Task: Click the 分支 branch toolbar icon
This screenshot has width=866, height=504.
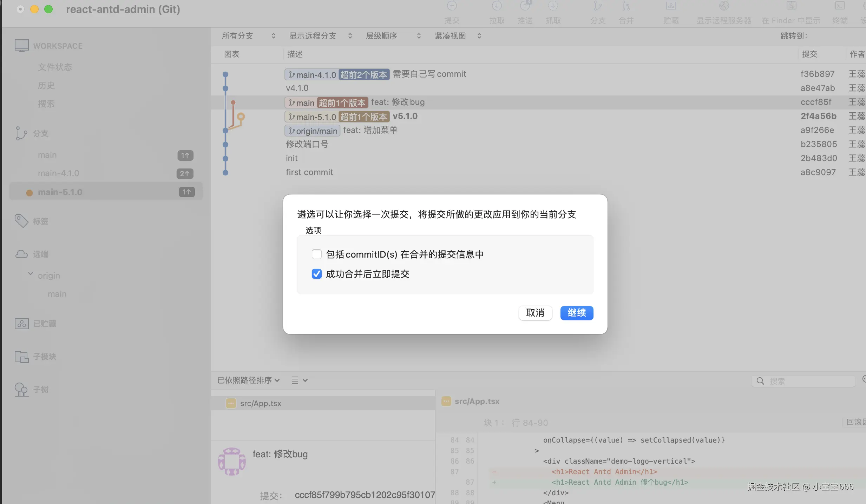Action: pos(598,6)
